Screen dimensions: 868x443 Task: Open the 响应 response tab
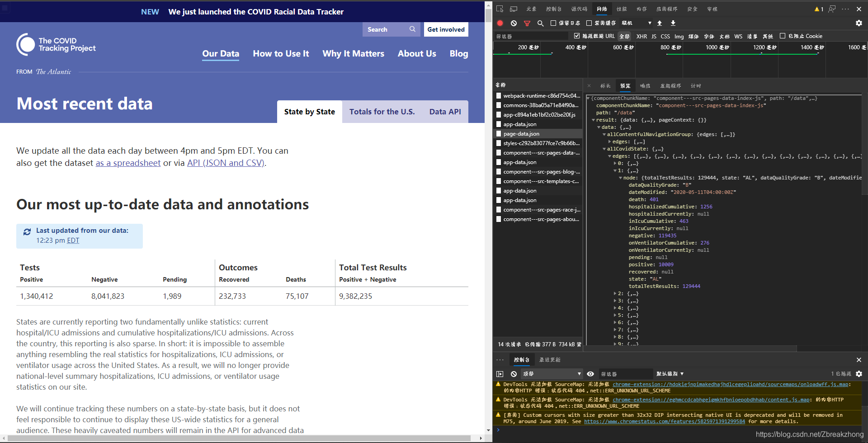[x=645, y=85]
